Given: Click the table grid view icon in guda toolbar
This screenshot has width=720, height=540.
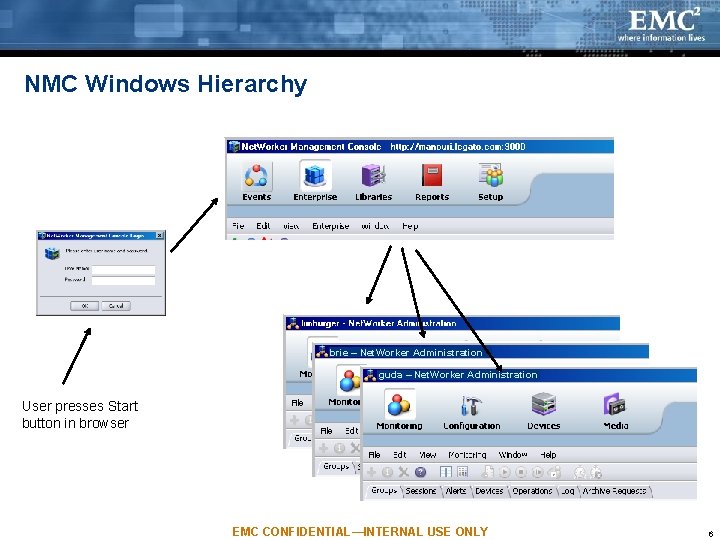Looking at the screenshot, I should click(463, 472).
